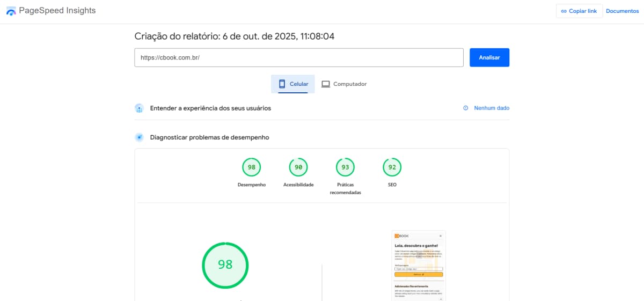Click the user experience section icon

pyautogui.click(x=139, y=108)
